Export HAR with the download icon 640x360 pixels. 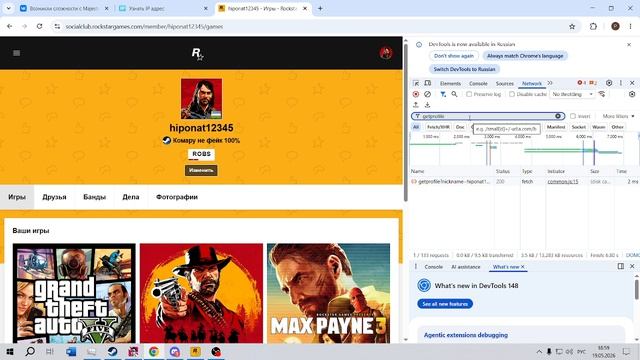click(427, 105)
